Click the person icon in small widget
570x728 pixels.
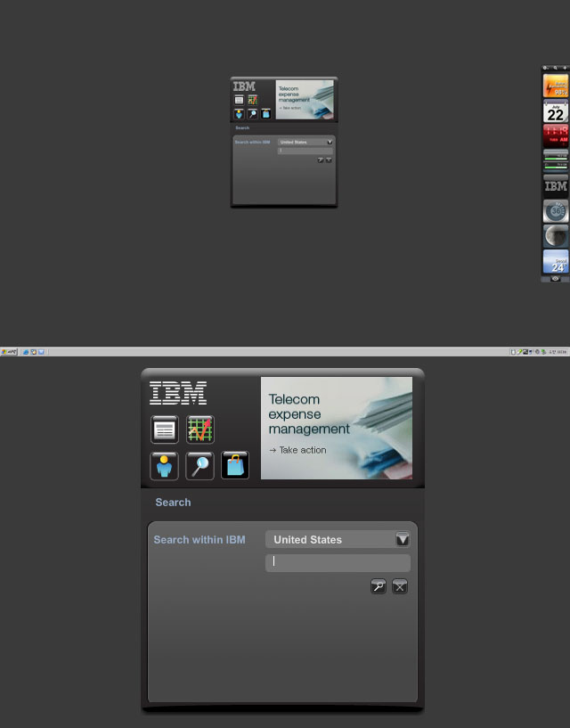[239, 114]
